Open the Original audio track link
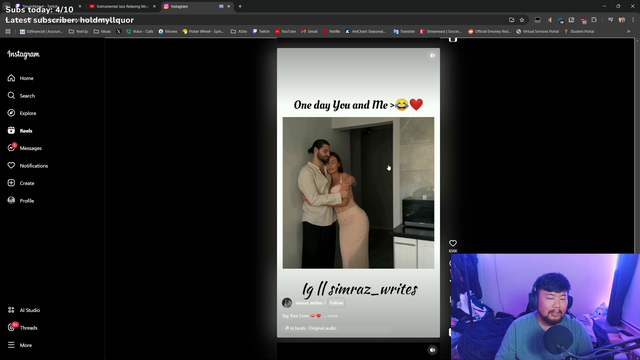Screen dimensions: 640x360 (x=311, y=328)
